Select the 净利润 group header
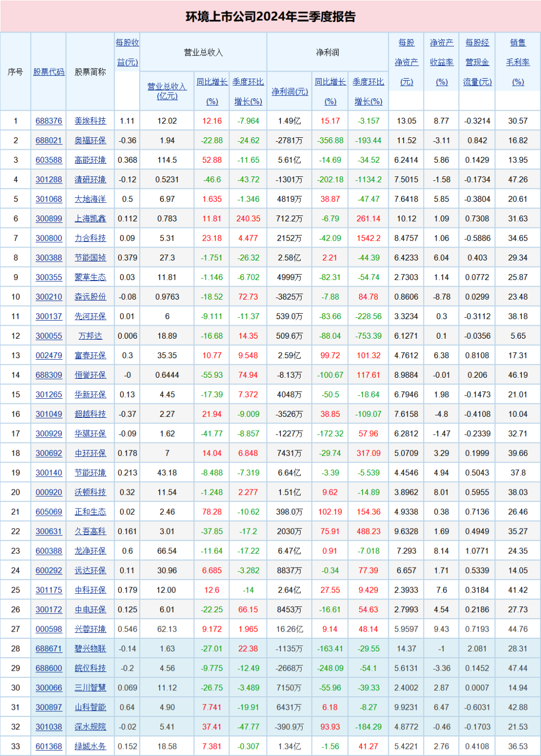This screenshot has height=756, width=541. point(328,52)
